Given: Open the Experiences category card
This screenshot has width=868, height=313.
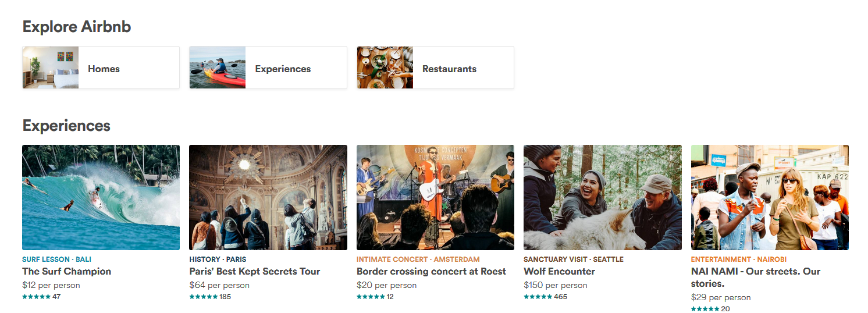Looking at the screenshot, I should coord(283,69).
